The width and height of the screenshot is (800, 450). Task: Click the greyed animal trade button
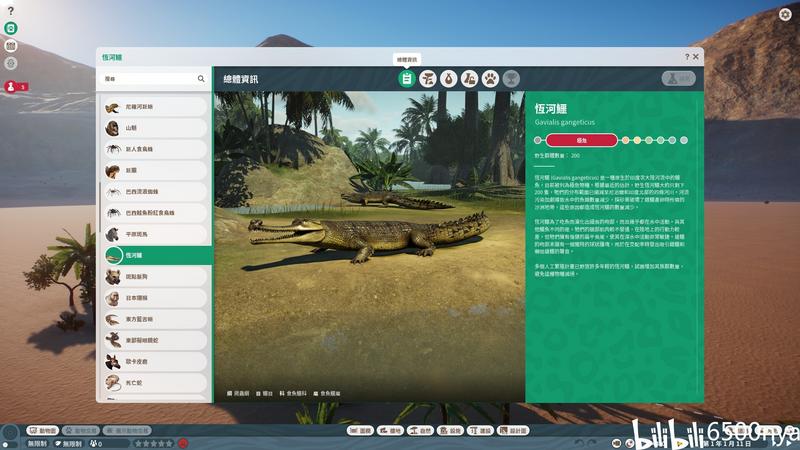(81, 431)
